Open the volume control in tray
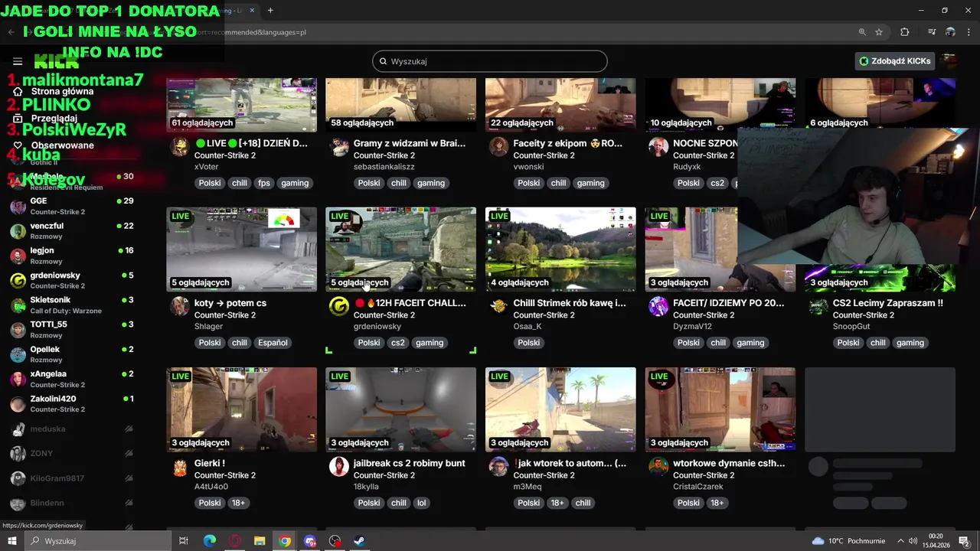 click(913, 541)
